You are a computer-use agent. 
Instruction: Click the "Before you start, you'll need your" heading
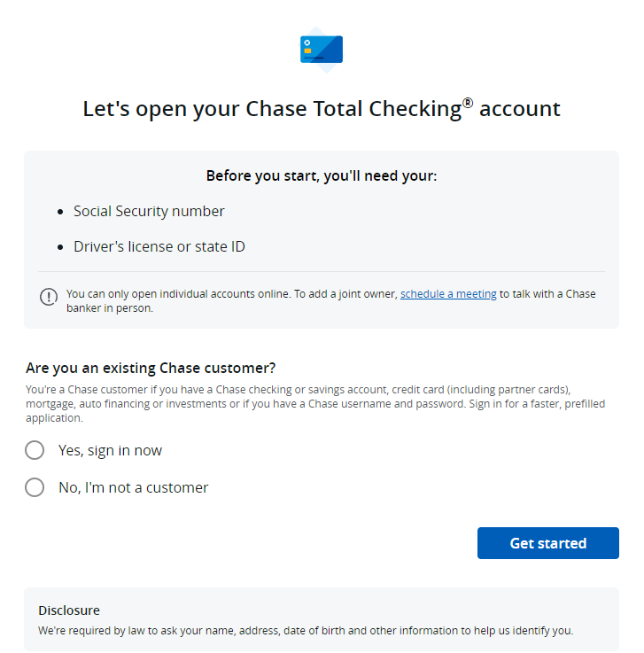tap(322, 175)
